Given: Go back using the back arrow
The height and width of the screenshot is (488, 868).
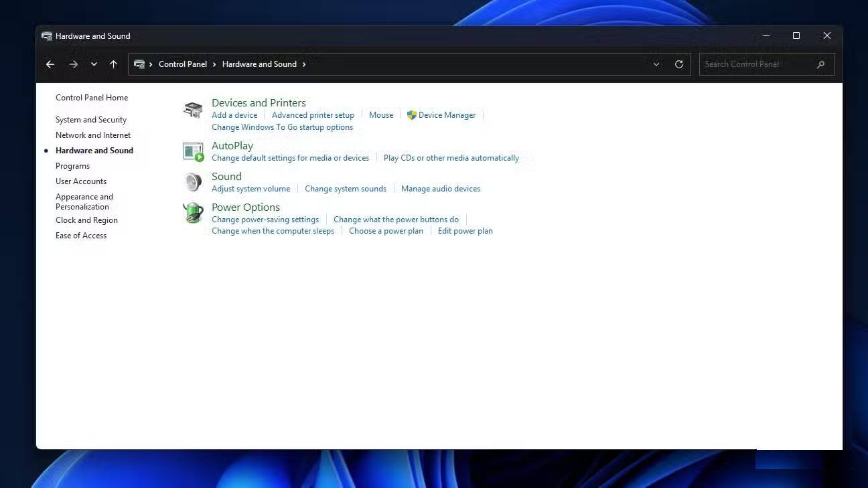Looking at the screenshot, I should pos(50,64).
